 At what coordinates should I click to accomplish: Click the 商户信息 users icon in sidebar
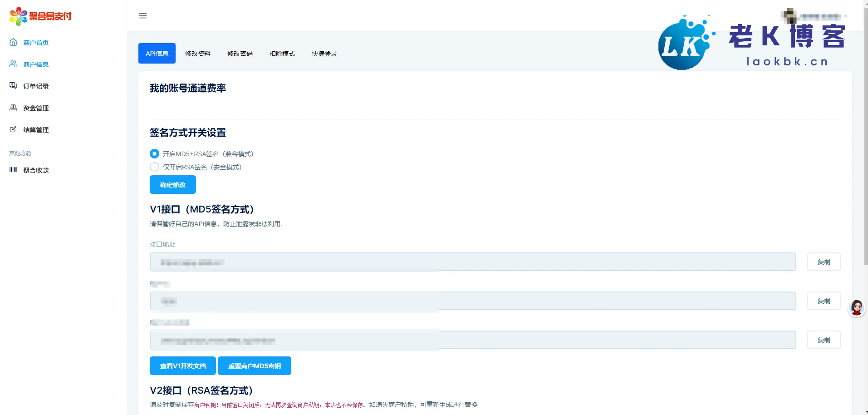click(x=13, y=64)
